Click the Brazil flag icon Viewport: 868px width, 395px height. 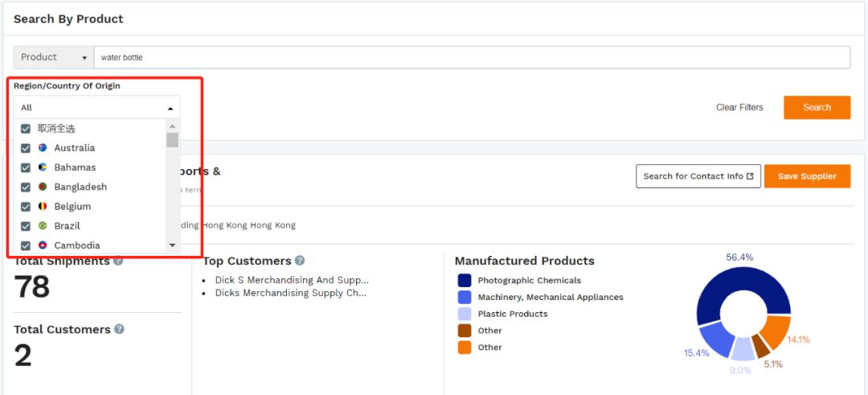click(x=43, y=226)
